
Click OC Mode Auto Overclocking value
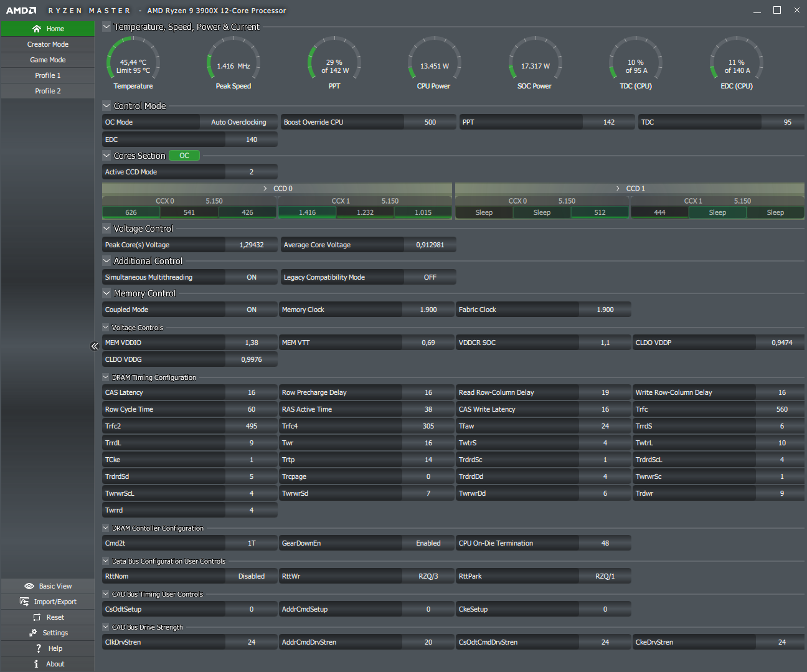point(238,122)
